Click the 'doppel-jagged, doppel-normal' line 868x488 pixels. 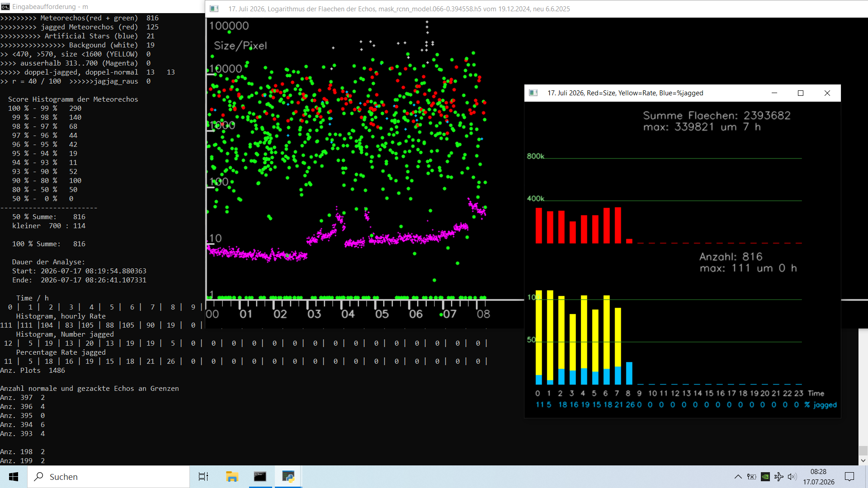click(x=87, y=72)
